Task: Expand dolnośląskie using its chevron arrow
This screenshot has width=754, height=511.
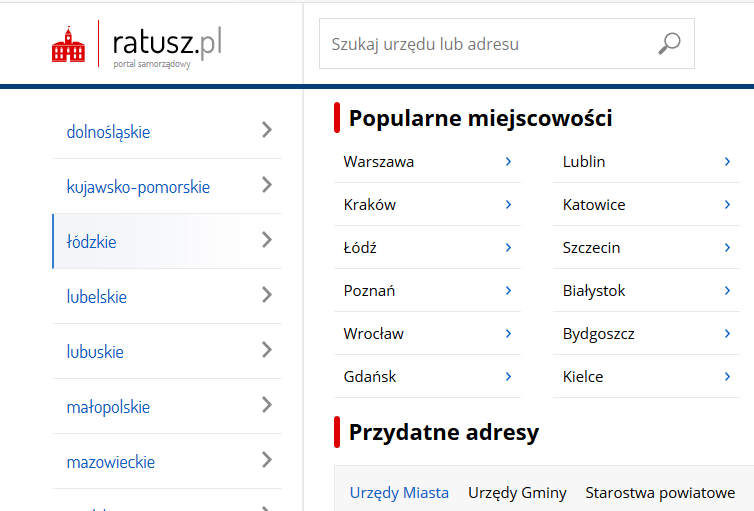Action: [x=267, y=130]
